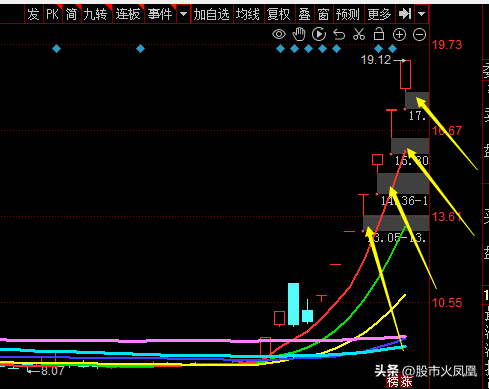Select the 连板 tab
This screenshot has width=489, height=389.
coord(128,14)
